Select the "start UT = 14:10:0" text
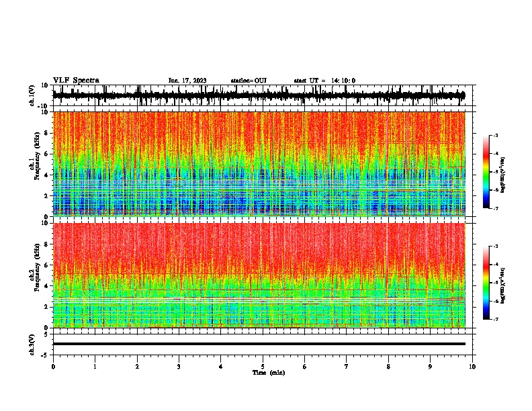The height and width of the screenshot is (411, 532). (324, 81)
